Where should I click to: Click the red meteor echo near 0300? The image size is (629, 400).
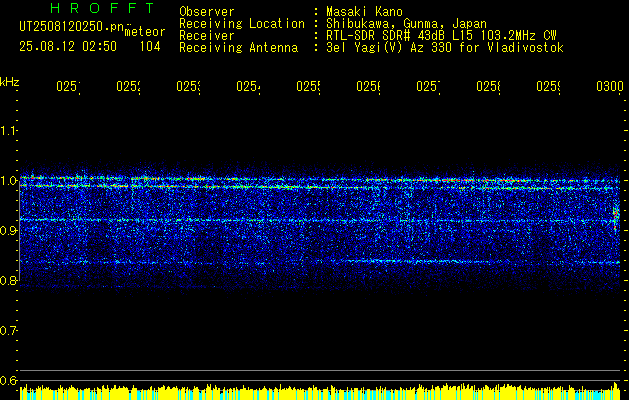click(x=616, y=217)
